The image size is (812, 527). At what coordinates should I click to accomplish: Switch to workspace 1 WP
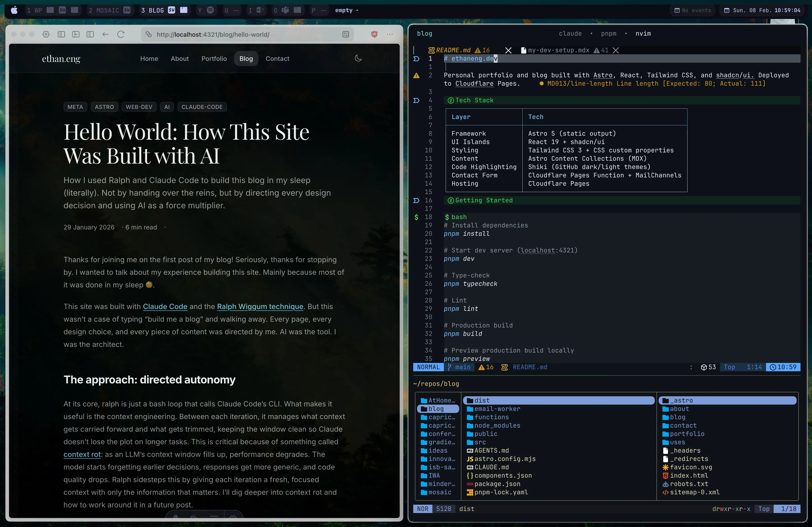(x=53, y=10)
